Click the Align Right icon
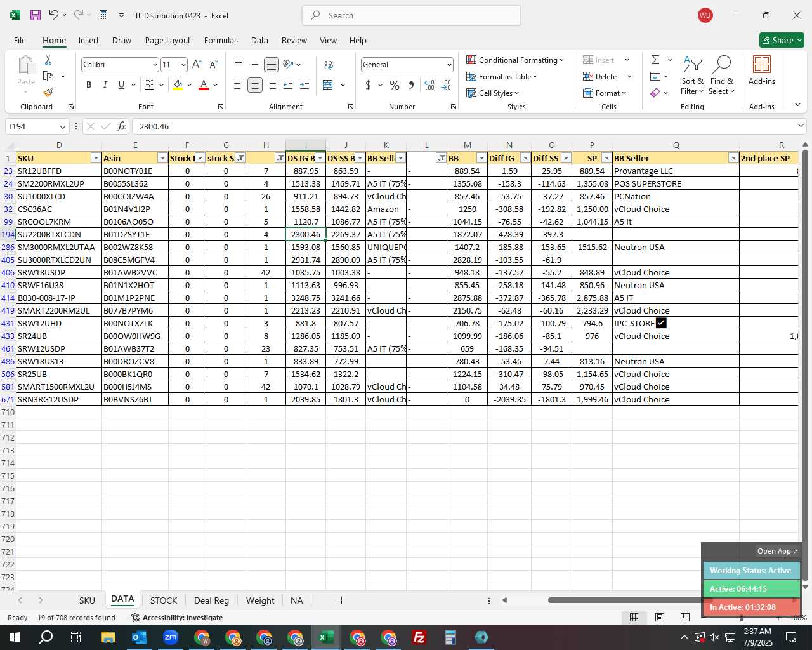Image resolution: width=812 pixels, height=650 pixels. coord(272,84)
